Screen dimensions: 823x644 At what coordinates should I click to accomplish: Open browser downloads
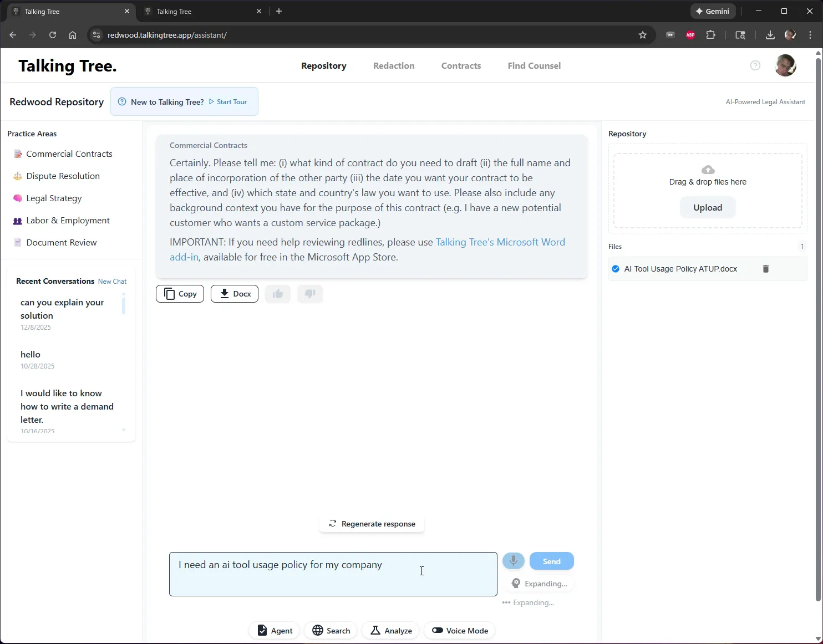tap(770, 35)
